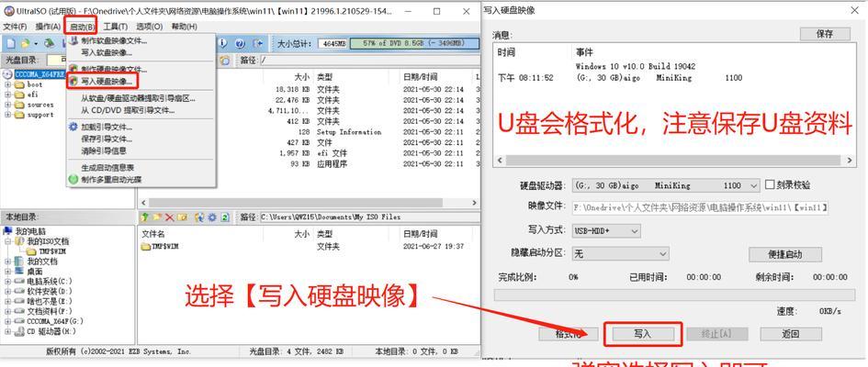Select the CCCOMA_X64F(G:) drive in local tree

(x=55, y=321)
